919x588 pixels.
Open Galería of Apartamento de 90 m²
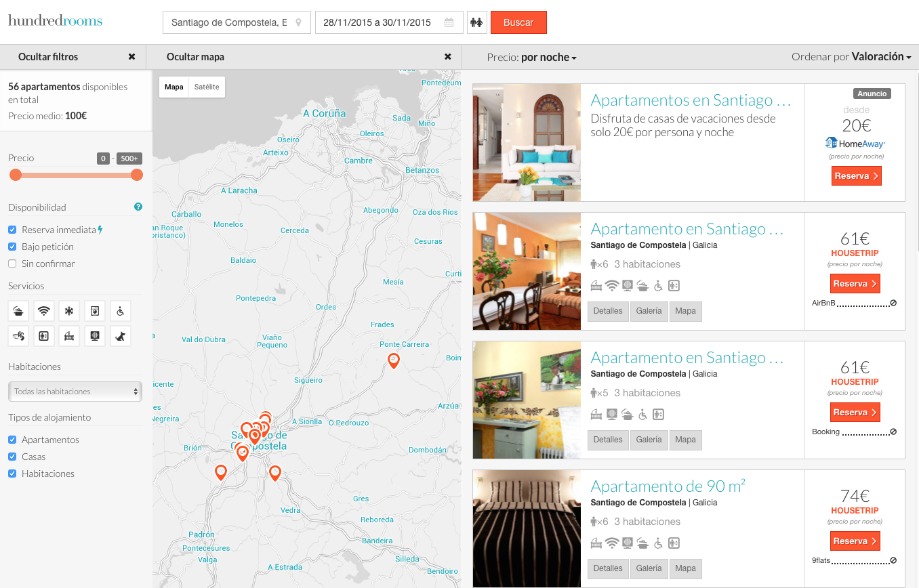pos(649,568)
